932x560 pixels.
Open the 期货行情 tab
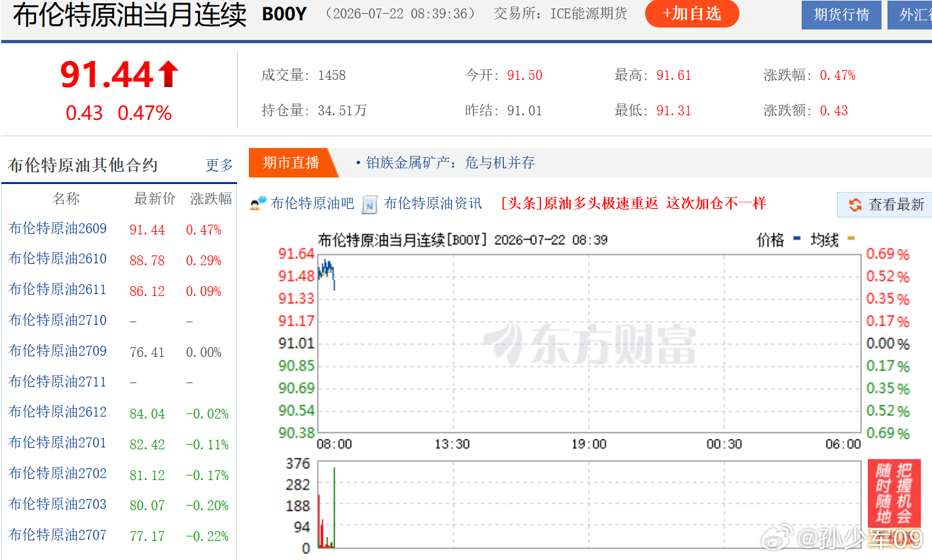click(841, 14)
